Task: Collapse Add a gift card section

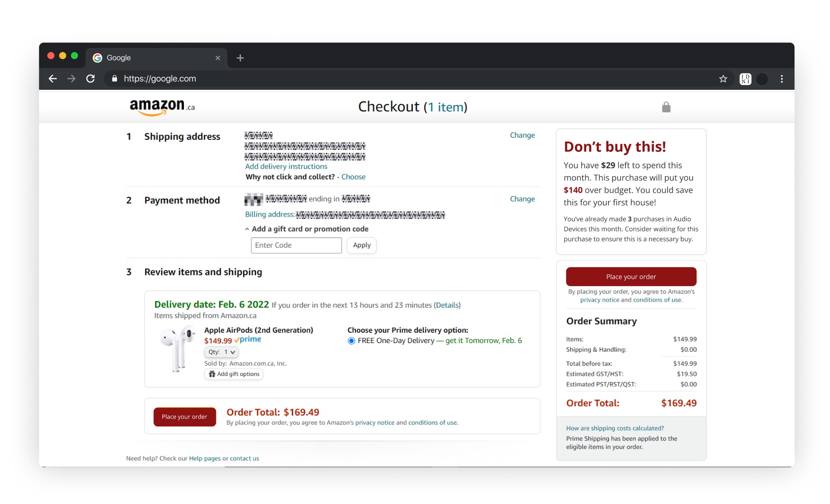Action: coord(307,229)
